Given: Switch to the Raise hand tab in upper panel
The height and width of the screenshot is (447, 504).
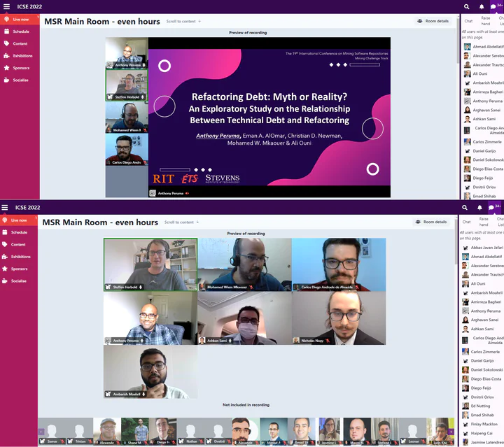Looking at the screenshot, I should (485, 21).
